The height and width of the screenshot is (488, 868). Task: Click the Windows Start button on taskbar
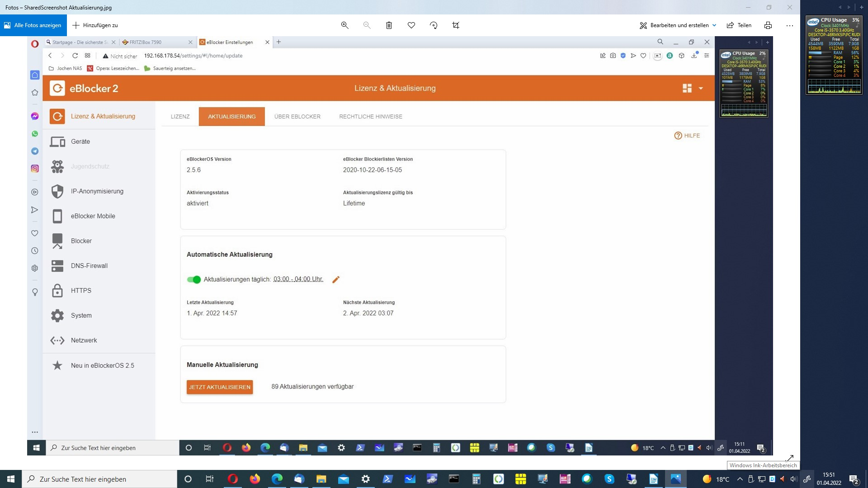click(x=11, y=479)
